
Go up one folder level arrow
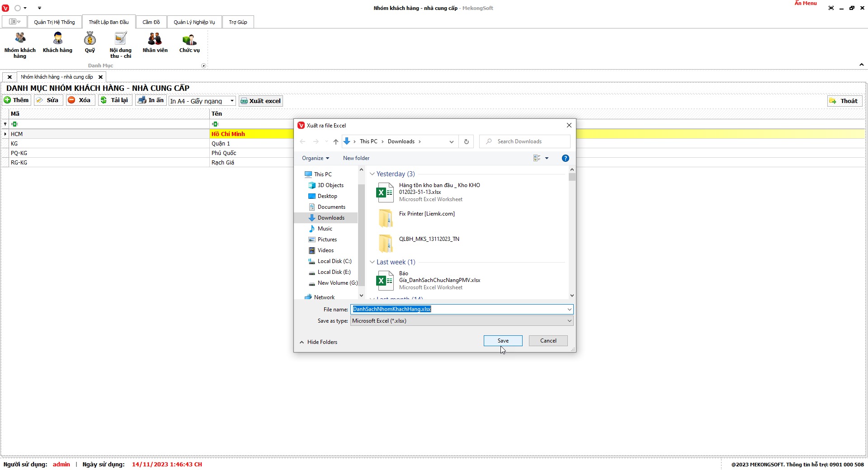pyautogui.click(x=335, y=141)
